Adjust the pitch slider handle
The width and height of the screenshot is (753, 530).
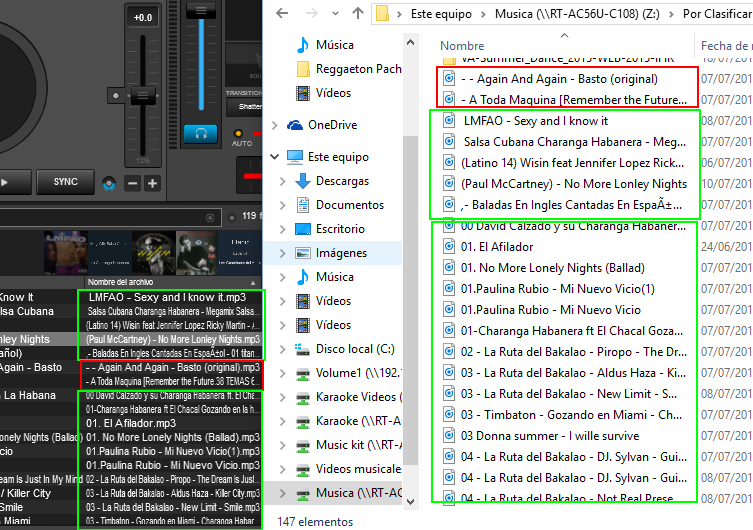[143, 96]
